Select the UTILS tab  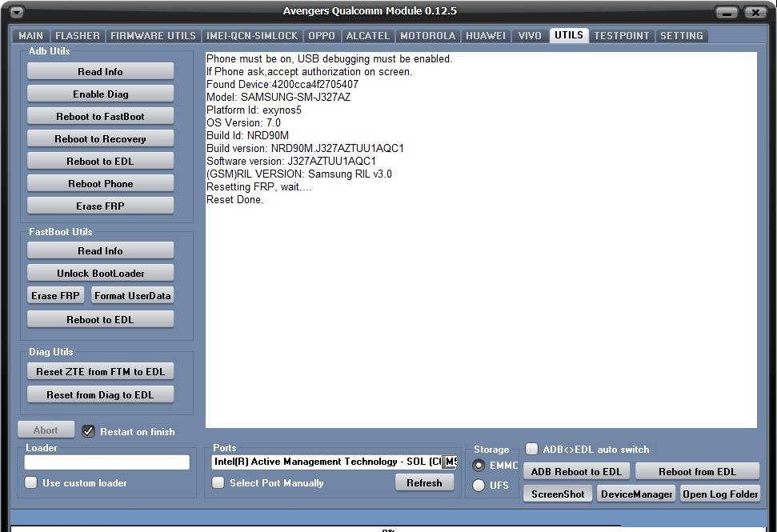coord(569,35)
